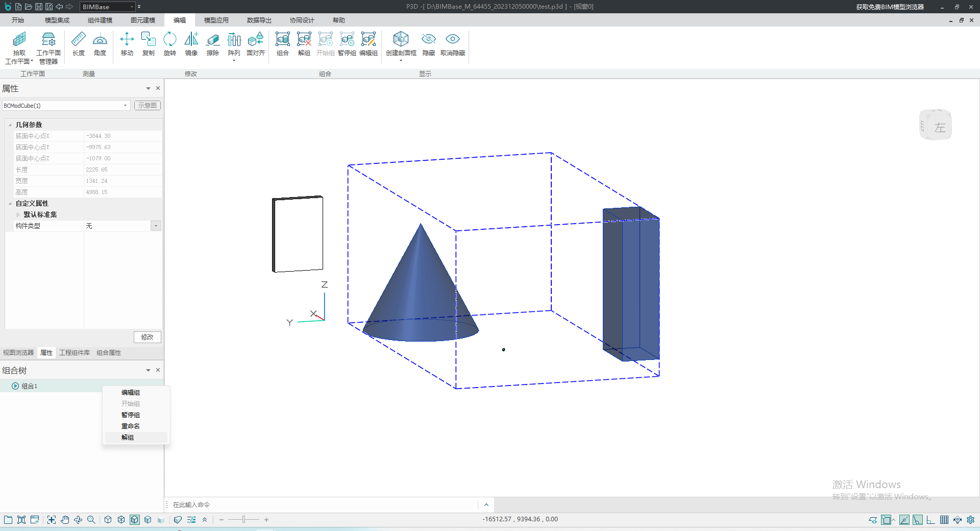The width and height of the screenshot is (980, 531).
Task: Open the BCModCube(1) element dropdown
Action: (x=125, y=106)
